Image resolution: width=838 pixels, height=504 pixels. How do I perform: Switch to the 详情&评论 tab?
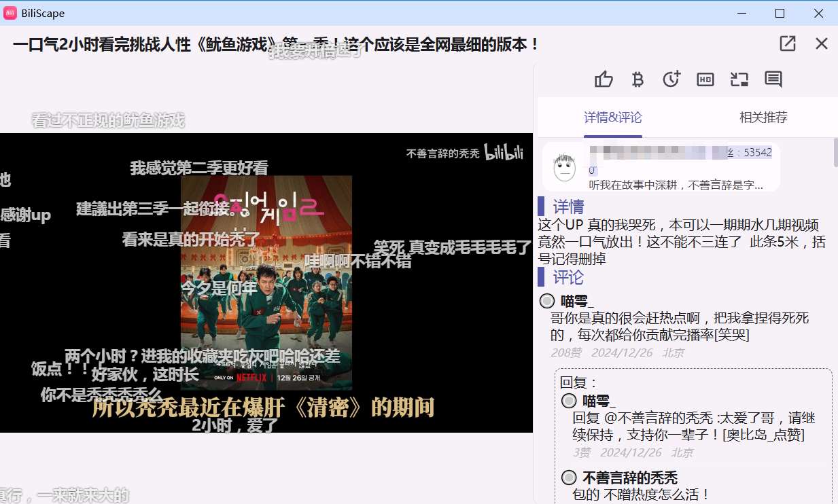pyautogui.click(x=612, y=118)
